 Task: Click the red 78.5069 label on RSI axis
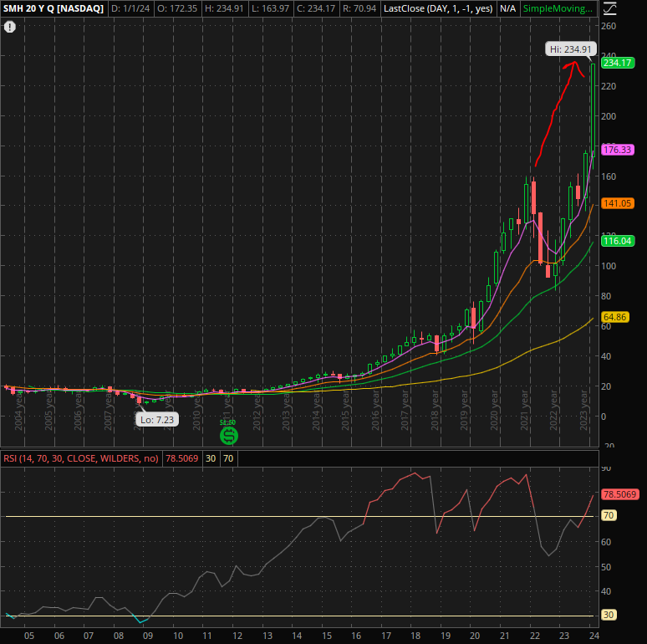coord(620,494)
